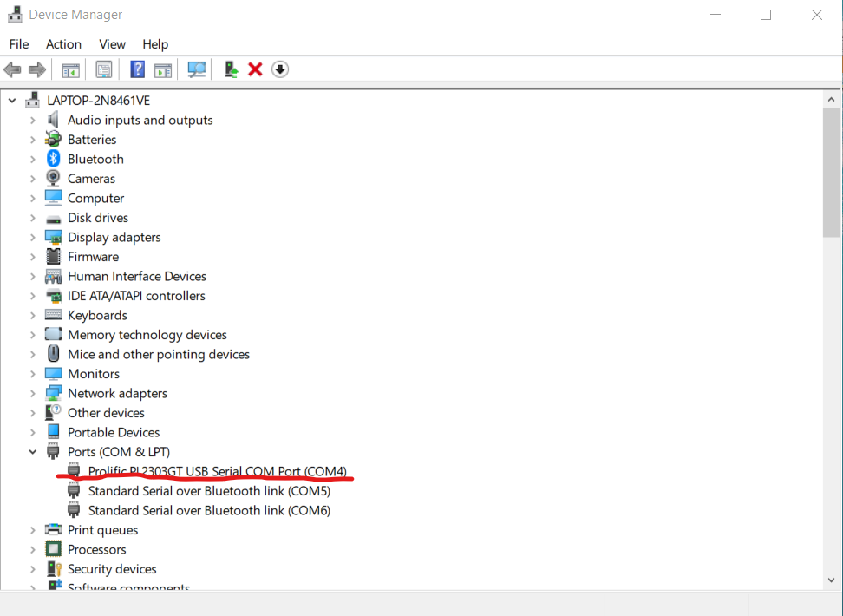The image size is (843, 616).
Task: Click Show/Hide Console Tree toolbar icon
Action: (71, 69)
